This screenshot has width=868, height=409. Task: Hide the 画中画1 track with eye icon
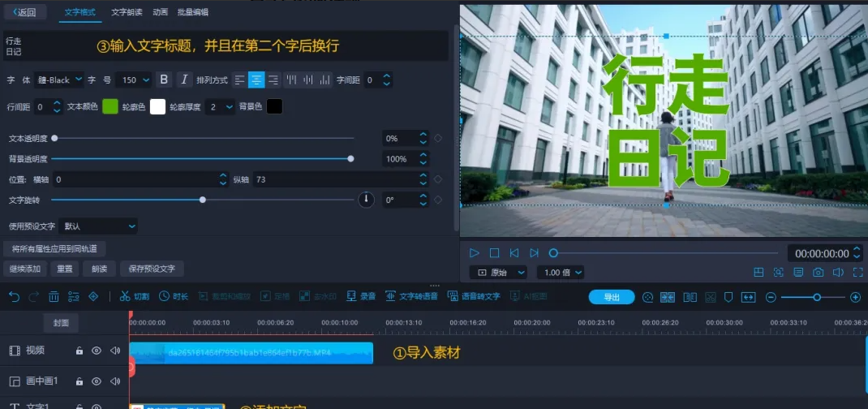(97, 381)
